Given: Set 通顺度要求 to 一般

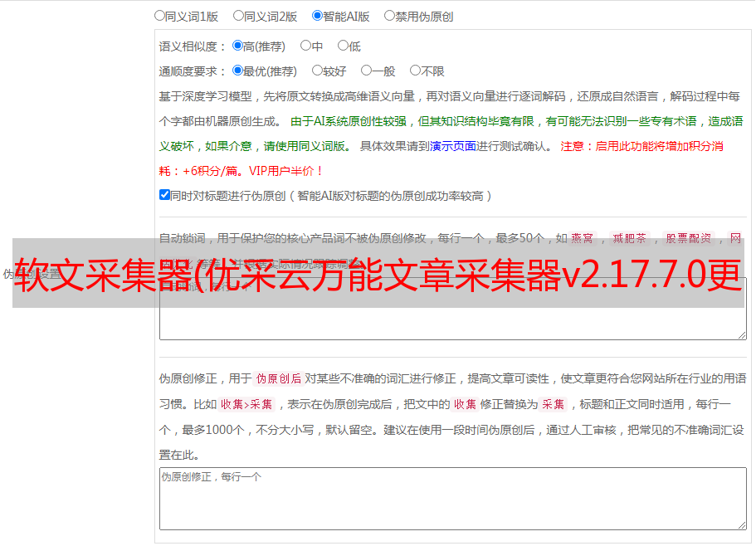Looking at the screenshot, I should pyautogui.click(x=367, y=71).
